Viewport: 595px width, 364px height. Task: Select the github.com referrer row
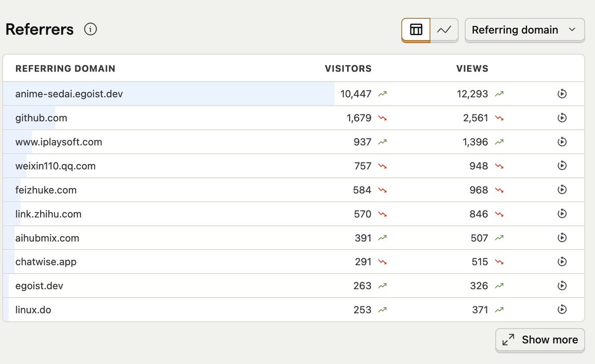pos(294,118)
